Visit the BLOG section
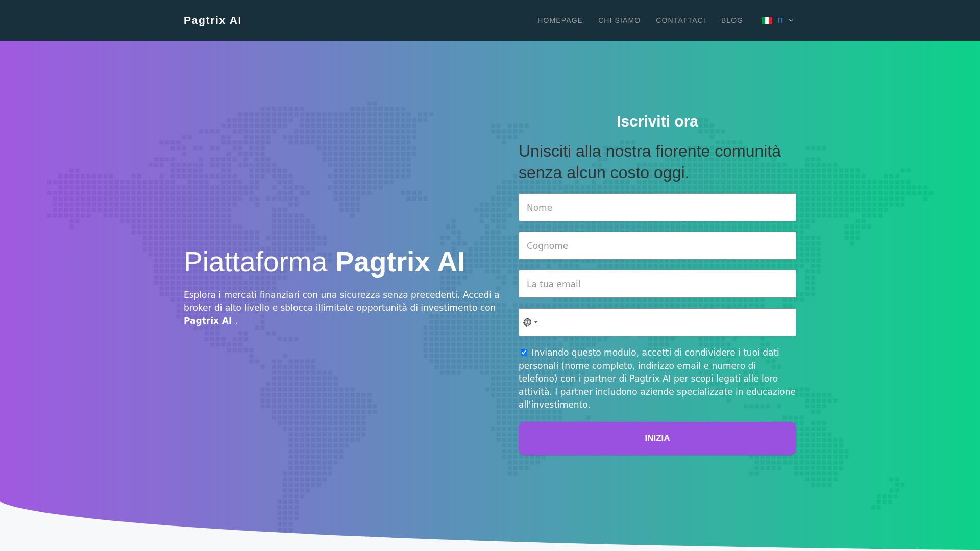The width and height of the screenshot is (980, 551). pos(732,20)
